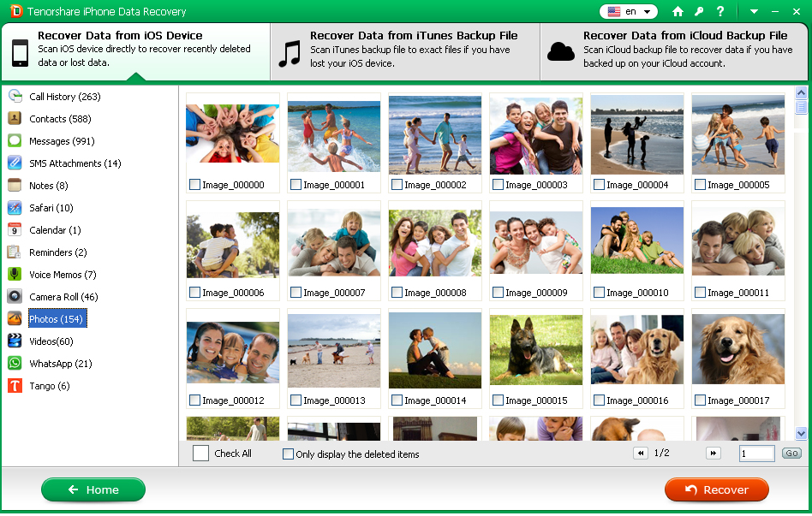Tick the Image_000003 checkbox
The height and width of the screenshot is (516, 812).
tap(498, 185)
